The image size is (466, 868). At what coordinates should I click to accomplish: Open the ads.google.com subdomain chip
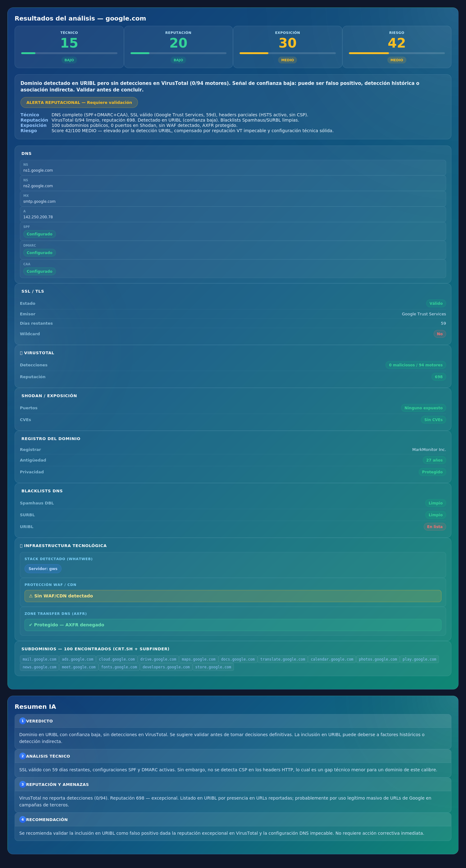pos(77,659)
